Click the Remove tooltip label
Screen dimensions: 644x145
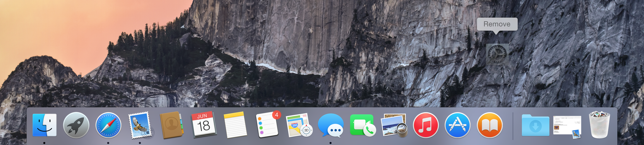[497, 24]
